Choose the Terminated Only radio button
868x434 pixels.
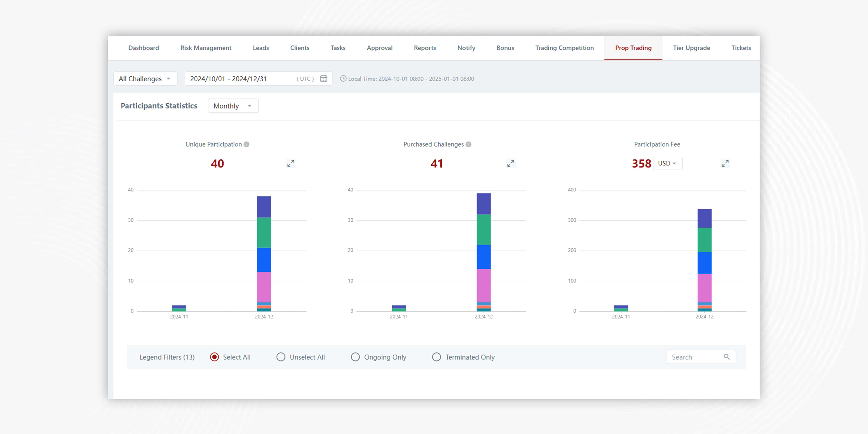(x=436, y=357)
